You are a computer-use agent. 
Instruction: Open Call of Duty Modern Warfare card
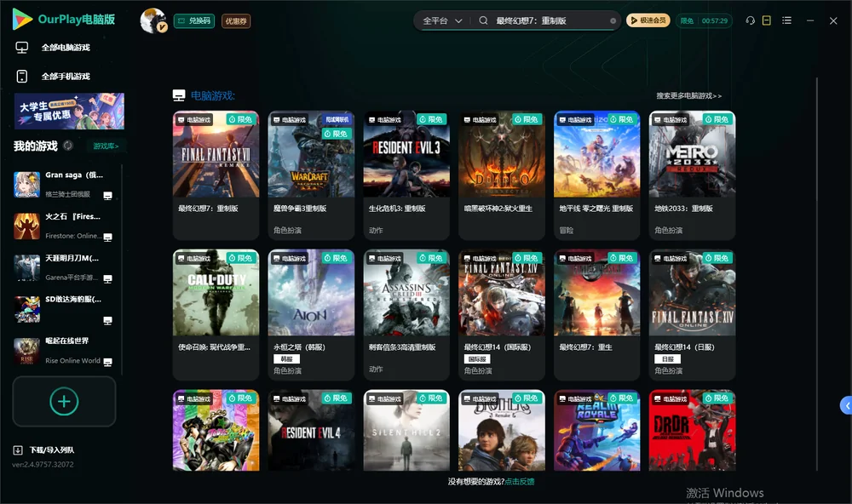(216, 314)
